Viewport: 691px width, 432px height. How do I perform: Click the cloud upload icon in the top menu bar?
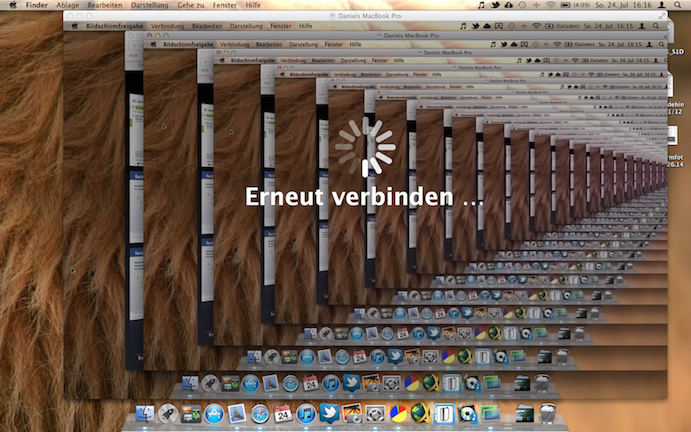[x=509, y=5]
